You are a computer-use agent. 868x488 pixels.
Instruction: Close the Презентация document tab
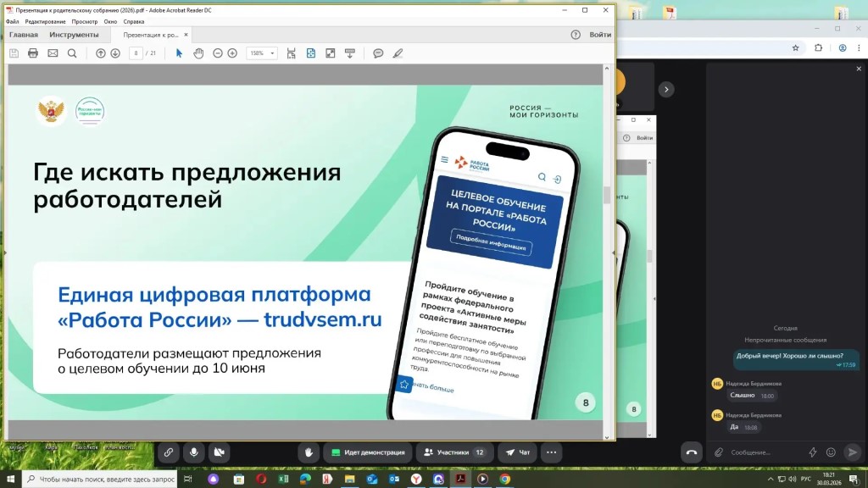tap(186, 34)
